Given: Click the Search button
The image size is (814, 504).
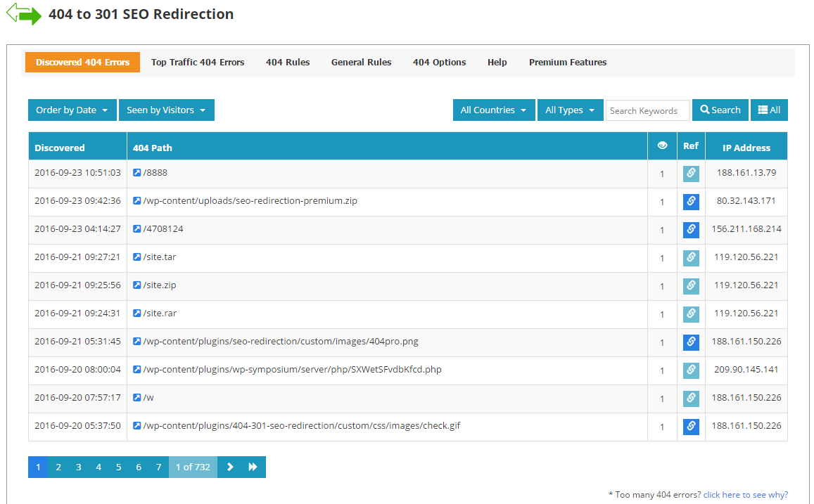Looking at the screenshot, I should pyautogui.click(x=720, y=110).
